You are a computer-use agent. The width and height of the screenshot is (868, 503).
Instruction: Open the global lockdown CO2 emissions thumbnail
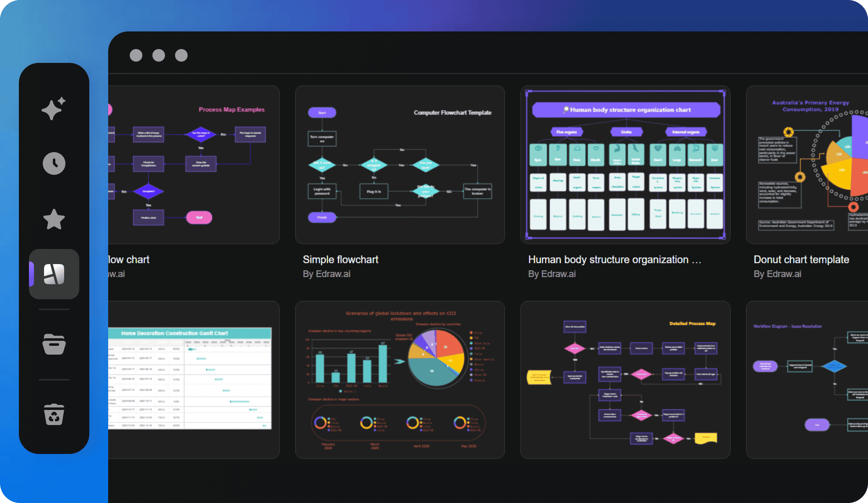click(400, 380)
